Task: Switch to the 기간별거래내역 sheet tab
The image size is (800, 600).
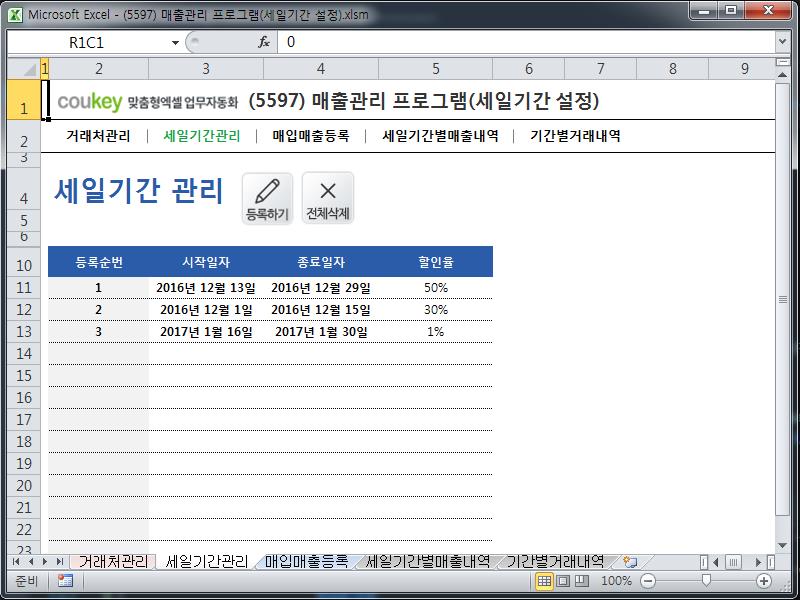Action: [555, 562]
